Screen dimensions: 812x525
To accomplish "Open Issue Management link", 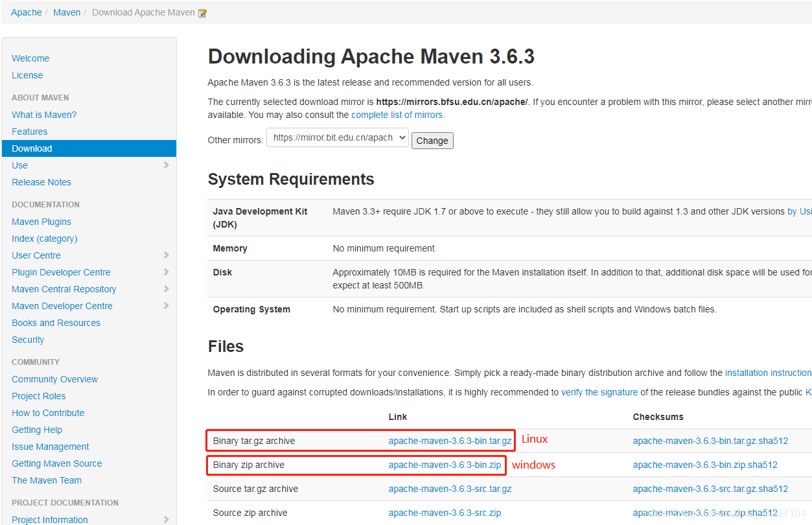I will pos(51,447).
